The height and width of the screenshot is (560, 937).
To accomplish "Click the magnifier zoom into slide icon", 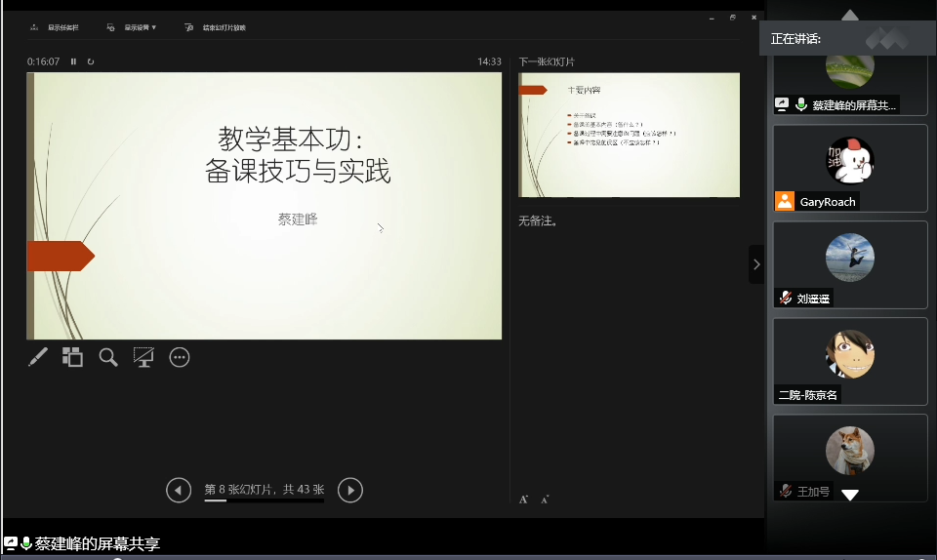I will tap(108, 357).
